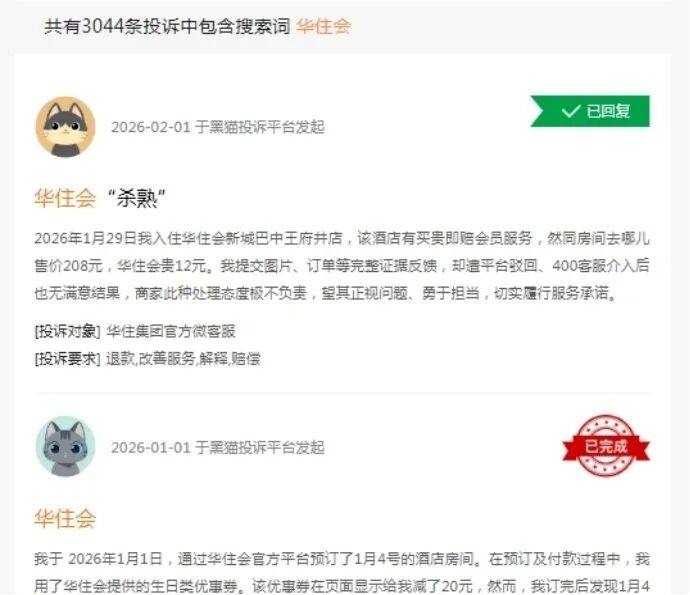Click the second complaint body about 生日类优惠券
This screenshot has width=690, height=595.
click(x=342, y=573)
